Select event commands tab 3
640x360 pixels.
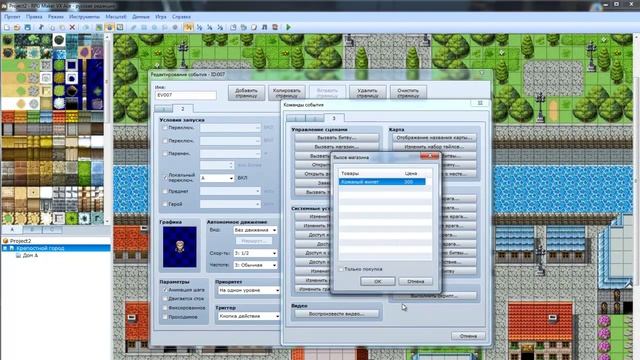(x=334, y=118)
